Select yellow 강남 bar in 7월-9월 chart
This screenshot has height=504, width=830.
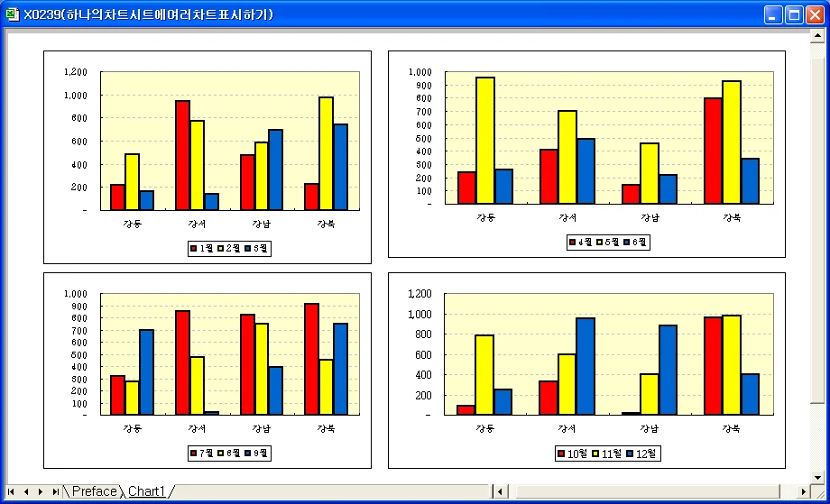[x=262, y=369]
